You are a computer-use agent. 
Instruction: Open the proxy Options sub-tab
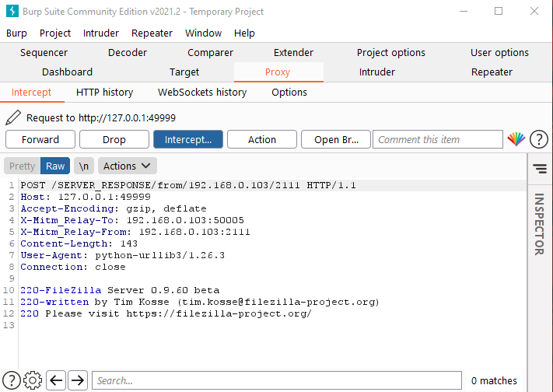(x=289, y=93)
